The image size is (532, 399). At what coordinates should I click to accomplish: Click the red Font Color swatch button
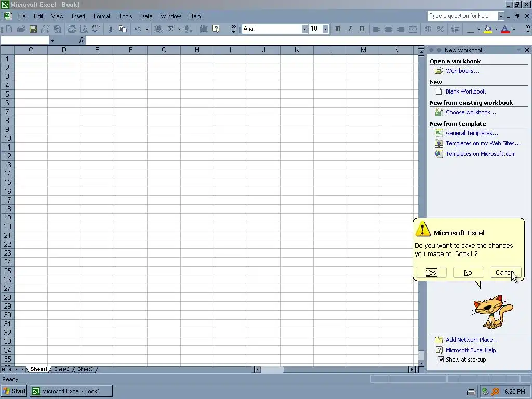[505, 29]
